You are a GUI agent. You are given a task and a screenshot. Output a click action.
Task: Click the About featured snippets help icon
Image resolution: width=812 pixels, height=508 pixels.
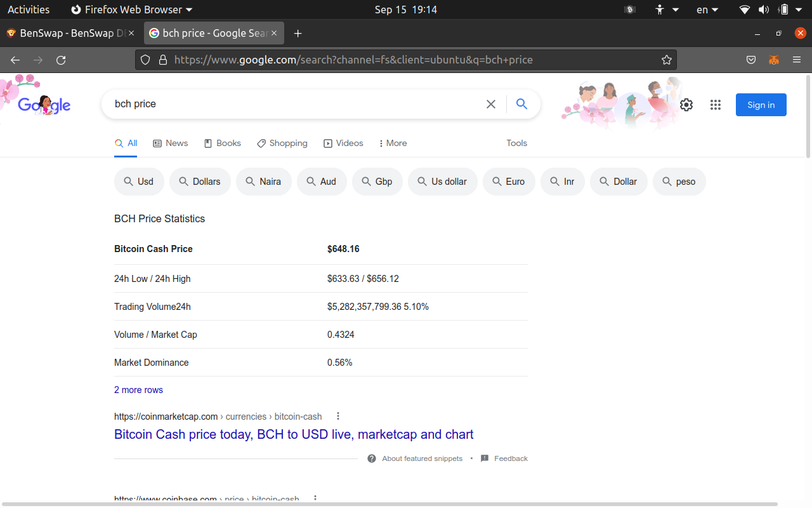click(372, 458)
